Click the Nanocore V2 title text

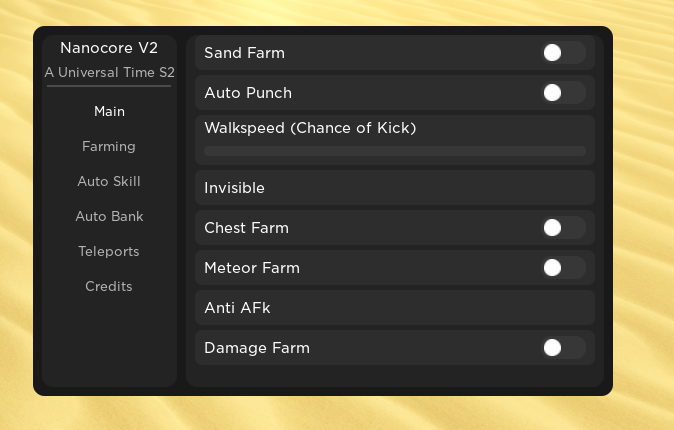tap(109, 48)
